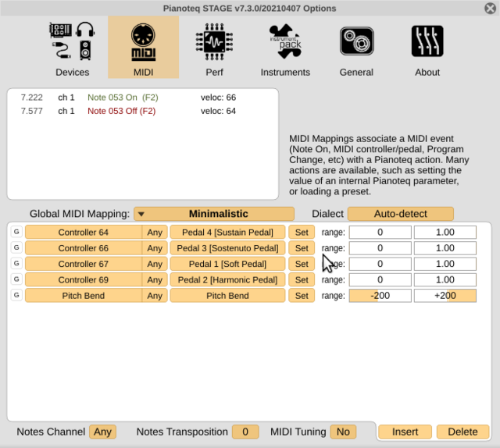Screen dimensions: 500x448
Task: Toggle G button on Controller 64 row
Action: [16, 232]
